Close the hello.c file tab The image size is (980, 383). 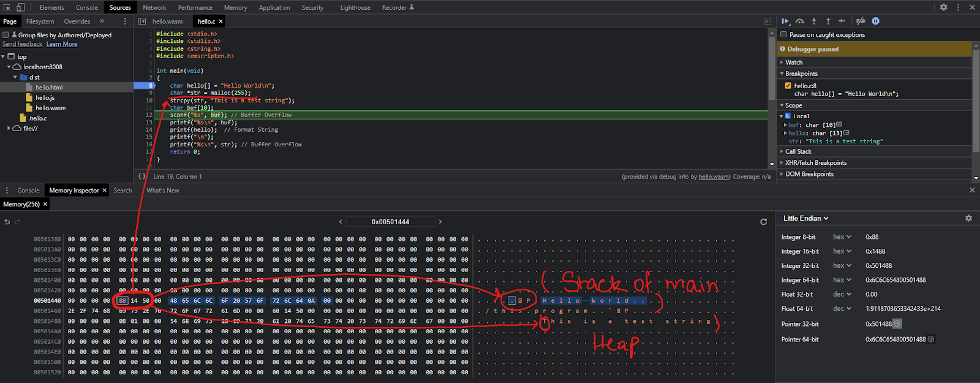pos(221,21)
